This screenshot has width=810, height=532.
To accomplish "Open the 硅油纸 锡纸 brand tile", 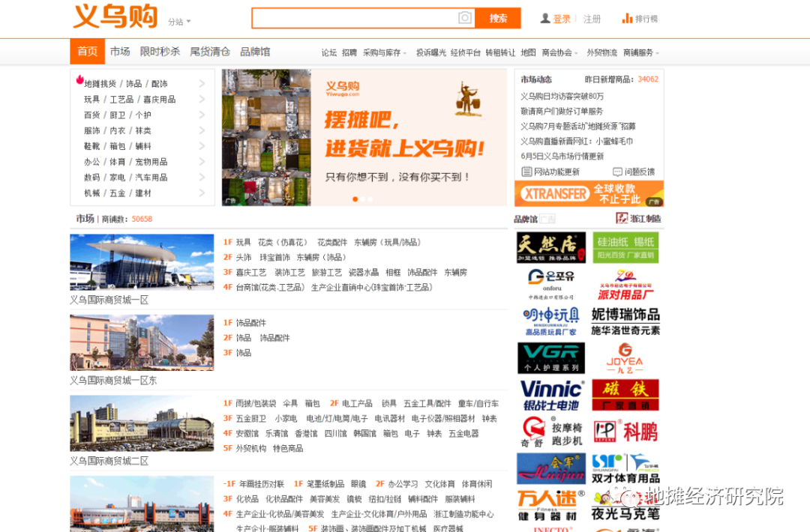I will tap(625, 248).
